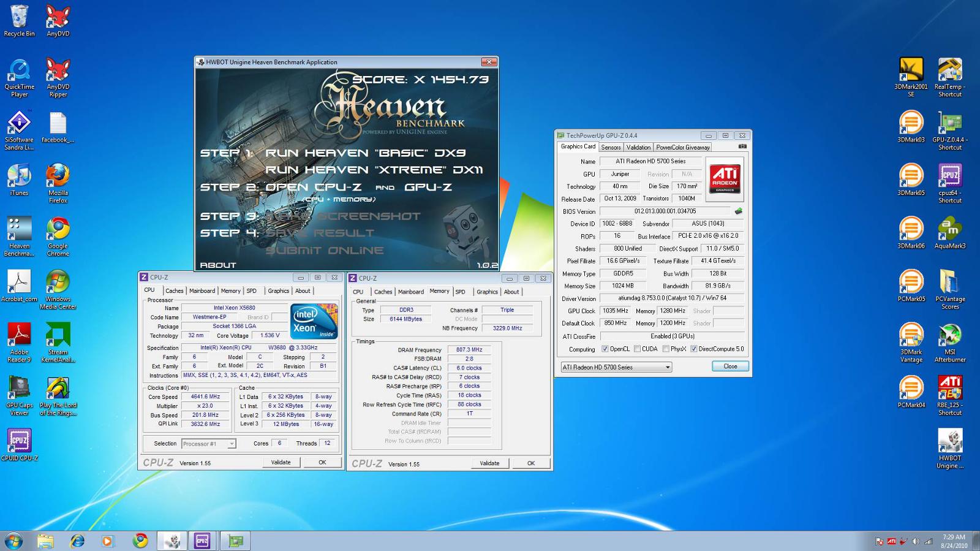Select the 3DMark03 desktop icon
The height and width of the screenshot is (551, 980).
click(911, 127)
